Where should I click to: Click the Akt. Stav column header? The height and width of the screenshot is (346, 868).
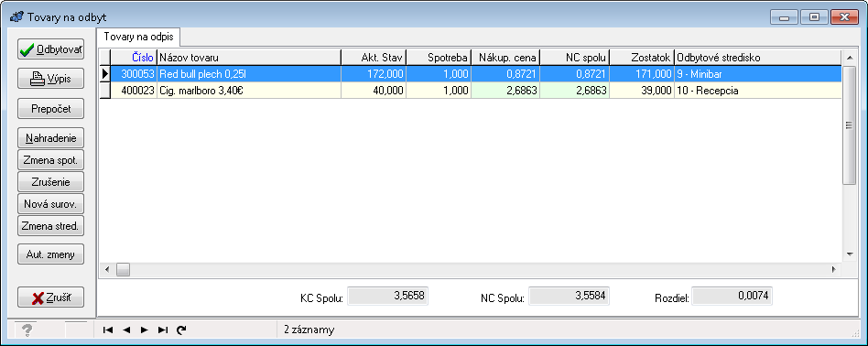tap(374, 58)
